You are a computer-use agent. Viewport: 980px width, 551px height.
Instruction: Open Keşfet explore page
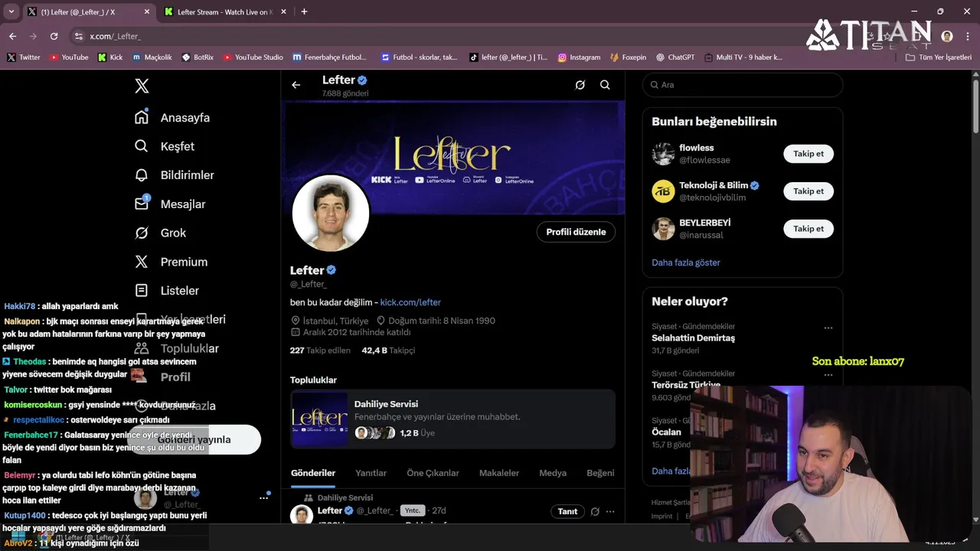165,146
